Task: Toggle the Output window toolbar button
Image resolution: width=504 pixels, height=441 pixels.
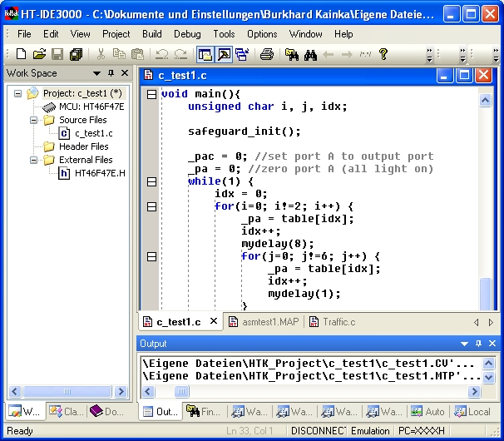Action: (224, 55)
